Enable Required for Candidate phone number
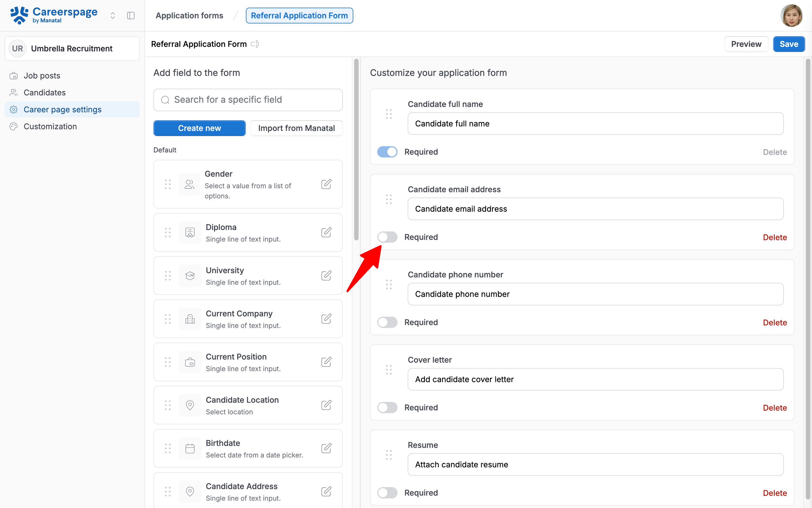Image resolution: width=812 pixels, height=508 pixels. (387, 323)
